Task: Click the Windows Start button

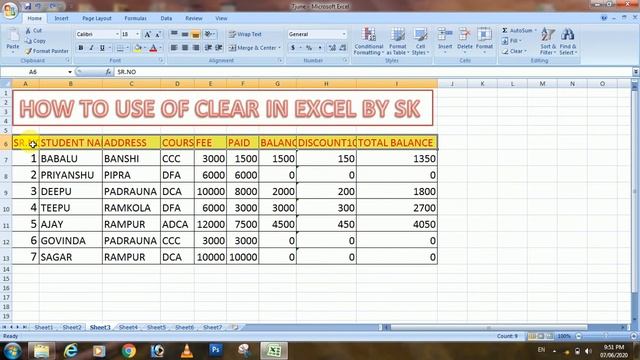Action: (x=12, y=351)
